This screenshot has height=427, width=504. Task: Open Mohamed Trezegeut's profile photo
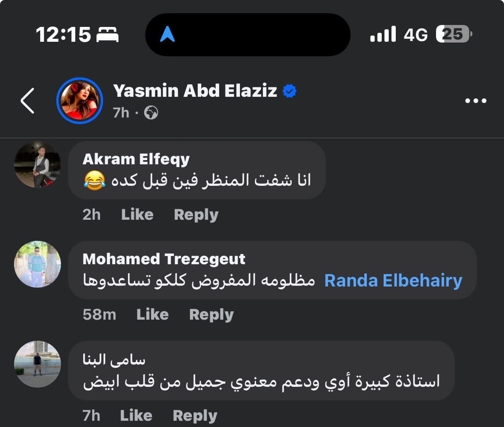[38, 264]
